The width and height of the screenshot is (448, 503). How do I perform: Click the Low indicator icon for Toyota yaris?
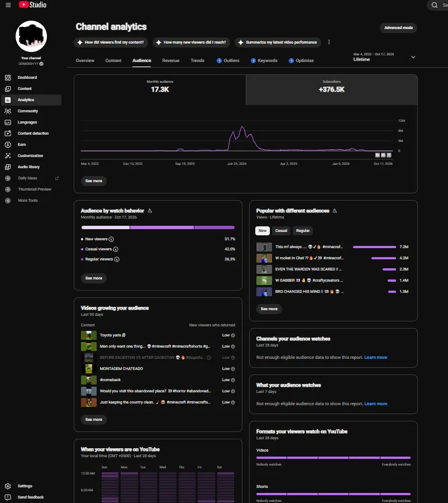[x=233, y=335]
